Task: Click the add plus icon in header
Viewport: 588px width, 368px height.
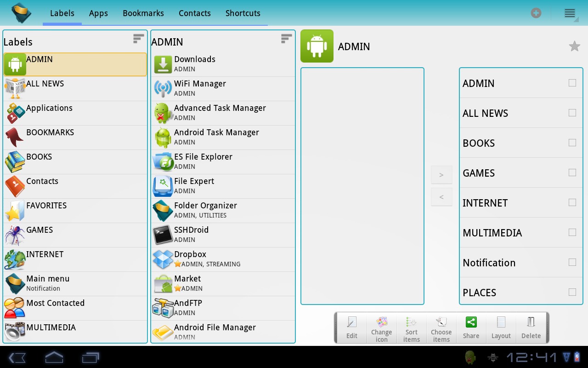Action: 536,13
